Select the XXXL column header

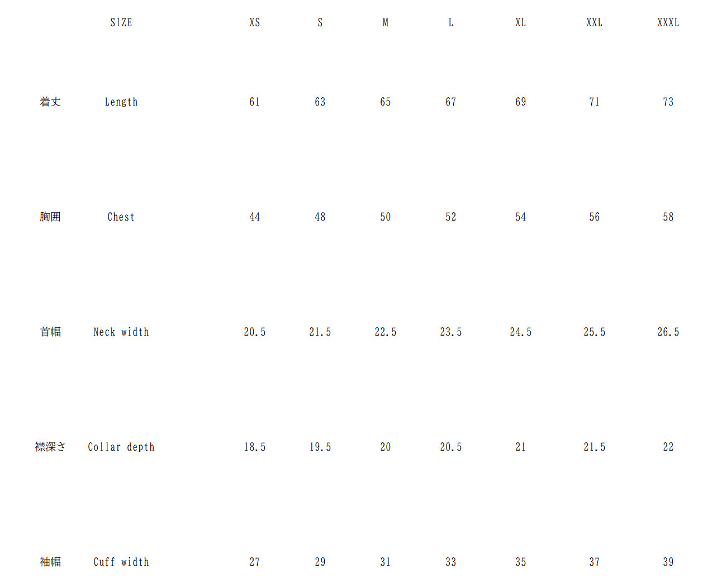pos(668,22)
